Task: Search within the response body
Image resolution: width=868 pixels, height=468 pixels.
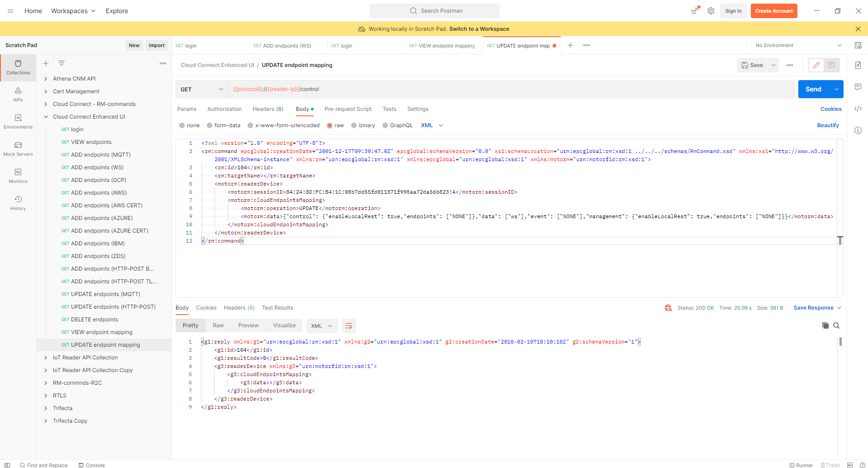Action: (836, 325)
